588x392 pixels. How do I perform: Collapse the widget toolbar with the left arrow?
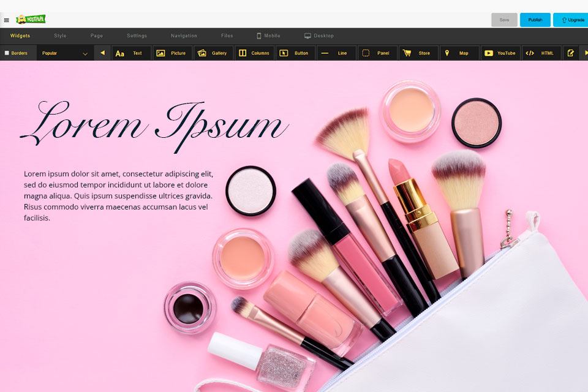pyautogui.click(x=102, y=53)
